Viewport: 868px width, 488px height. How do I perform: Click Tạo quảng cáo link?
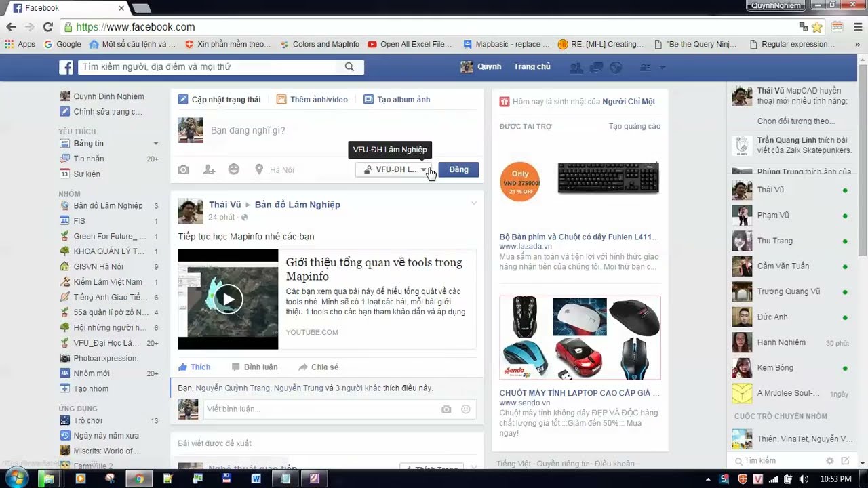pos(635,127)
